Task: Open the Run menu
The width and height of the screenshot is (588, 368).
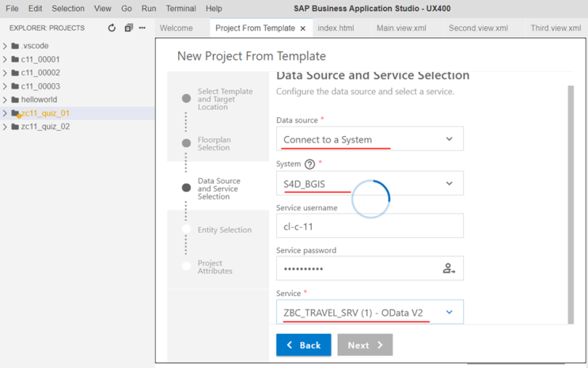Action: (x=149, y=8)
